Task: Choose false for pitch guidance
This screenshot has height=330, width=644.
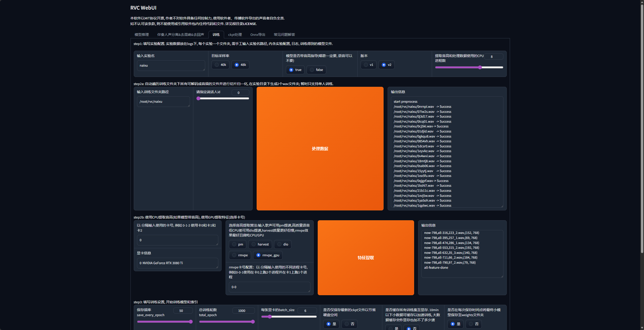Action: coord(316,70)
